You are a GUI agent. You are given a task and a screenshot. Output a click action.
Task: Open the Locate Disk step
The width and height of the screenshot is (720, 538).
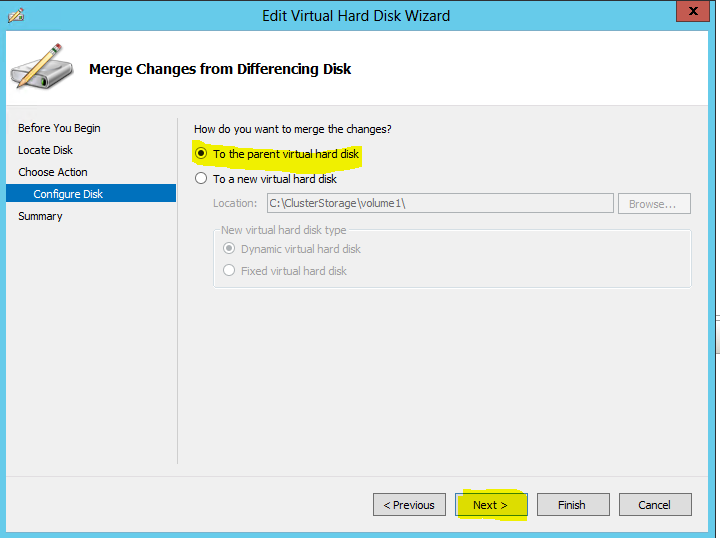45,150
